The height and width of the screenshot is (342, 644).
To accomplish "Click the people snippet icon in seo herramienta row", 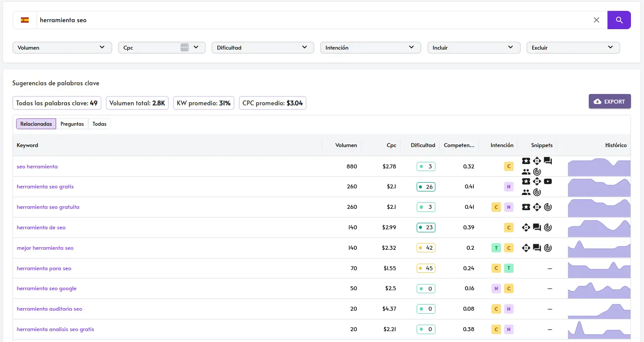I will (x=526, y=172).
